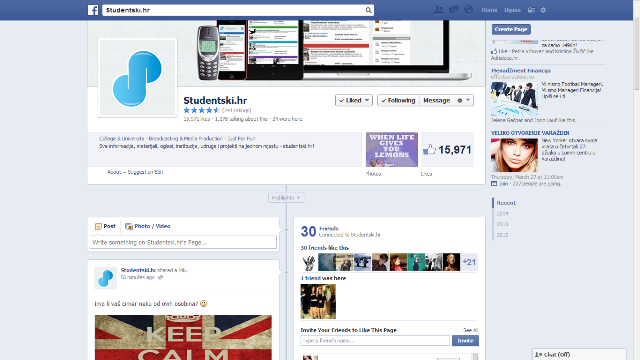Viewport: 640px width, 360px height.
Task: Click the Type a friend's name field
Action: point(375,340)
